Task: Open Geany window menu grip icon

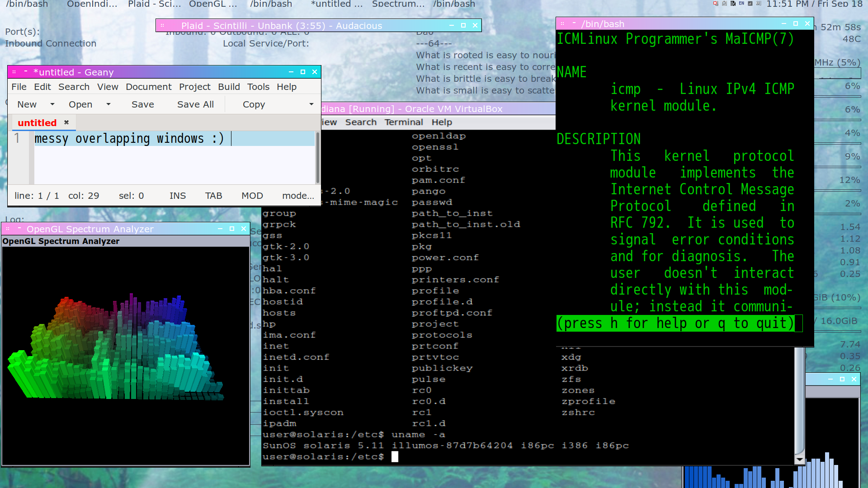Action: pos(14,72)
